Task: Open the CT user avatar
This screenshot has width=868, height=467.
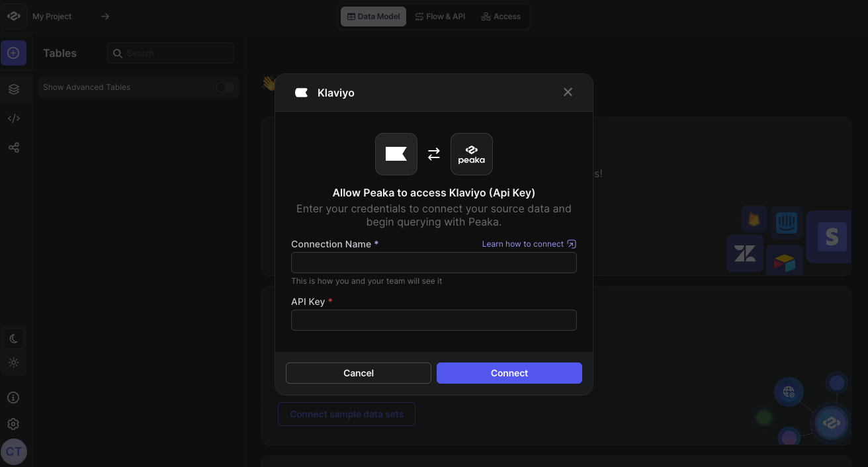Action: [x=14, y=452]
